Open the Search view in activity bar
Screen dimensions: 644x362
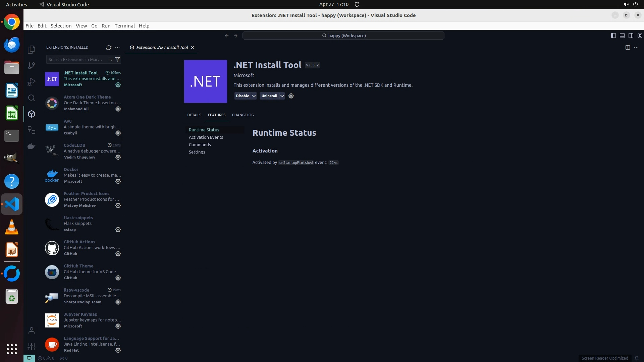click(x=32, y=98)
